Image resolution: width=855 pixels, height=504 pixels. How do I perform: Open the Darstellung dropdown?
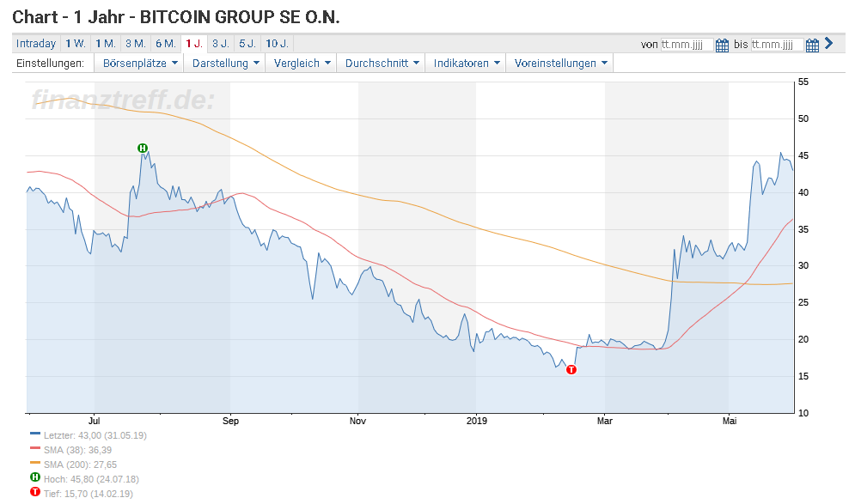tap(226, 64)
